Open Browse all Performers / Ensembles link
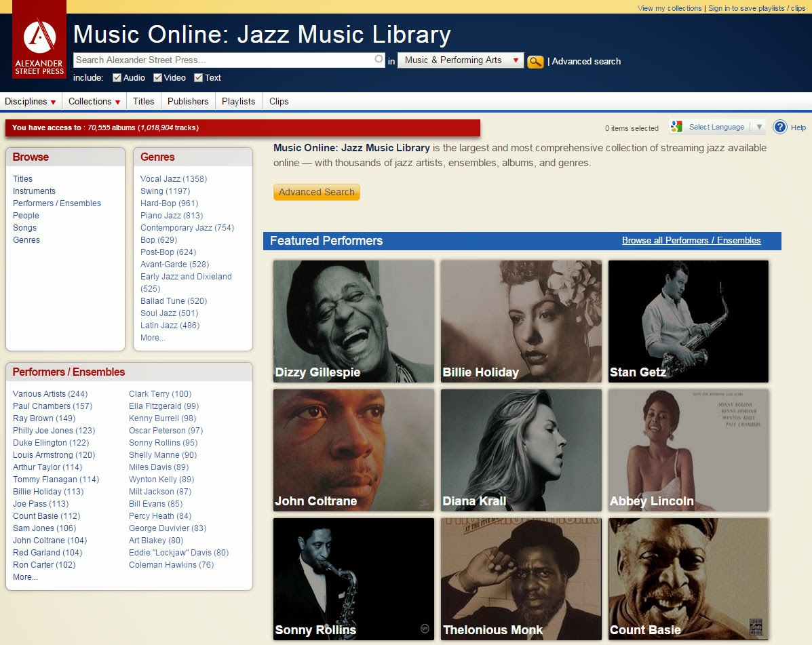The height and width of the screenshot is (645, 812). (691, 241)
